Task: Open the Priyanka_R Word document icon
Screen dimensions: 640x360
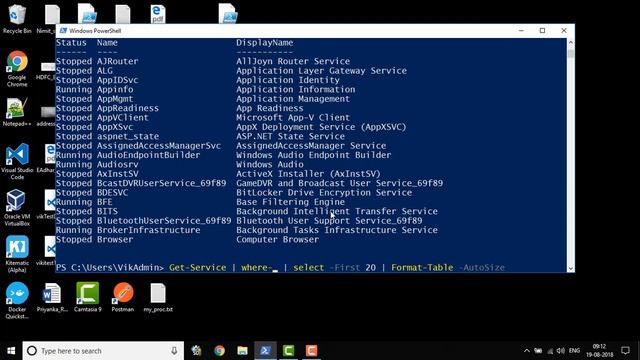Action: [52, 298]
